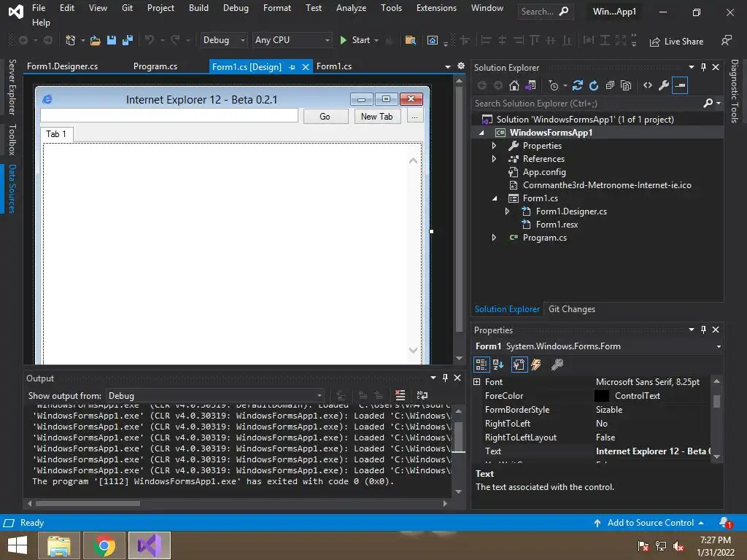Viewport: 747px width, 560px height.
Task: Expand the References node
Action: point(494,159)
